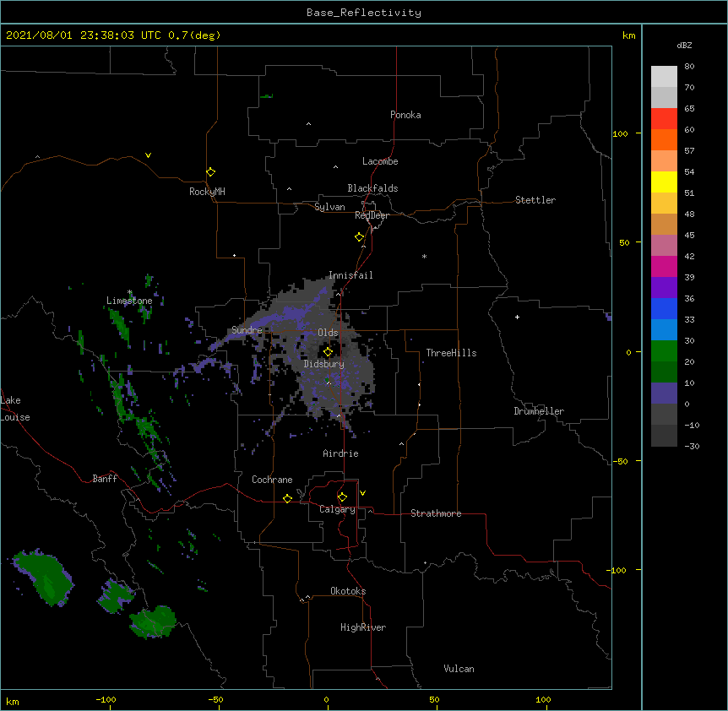This screenshot has width=728, height=711.
Task: Select the yellow diamond marker below Cochrane
Action: [287, 498]
